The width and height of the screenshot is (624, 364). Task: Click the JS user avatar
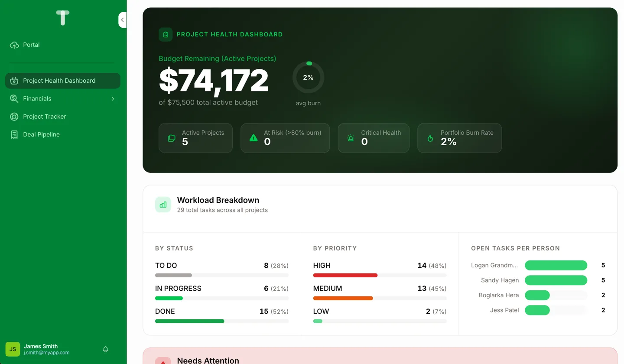click(x=13, y=349)
